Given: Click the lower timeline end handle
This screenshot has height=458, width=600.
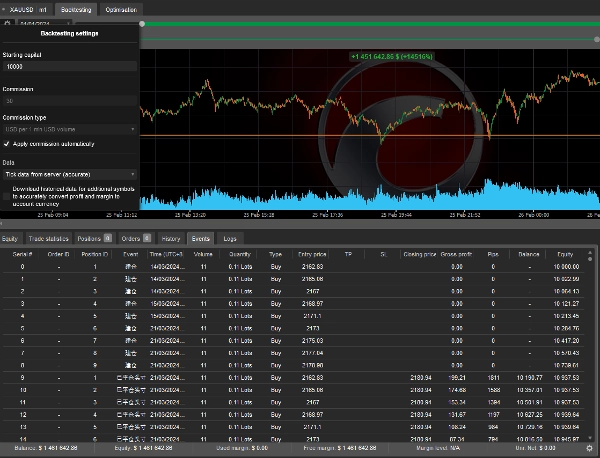Looking at the screenshot, I should (597, 39).
